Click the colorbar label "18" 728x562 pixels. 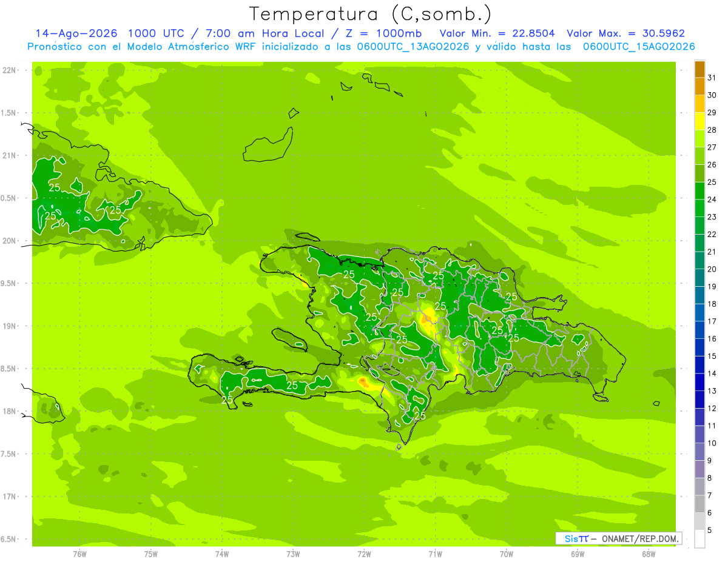pyautogui.click(x=712, y=304)
